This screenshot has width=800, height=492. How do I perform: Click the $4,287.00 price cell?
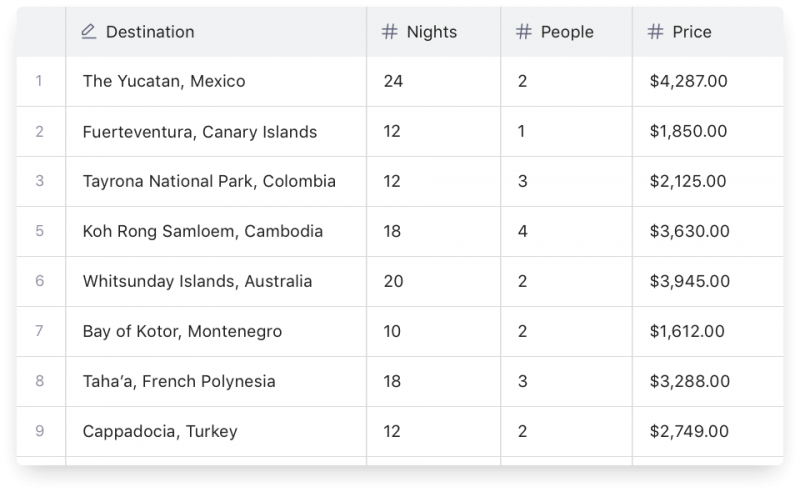tap(688, 81)
